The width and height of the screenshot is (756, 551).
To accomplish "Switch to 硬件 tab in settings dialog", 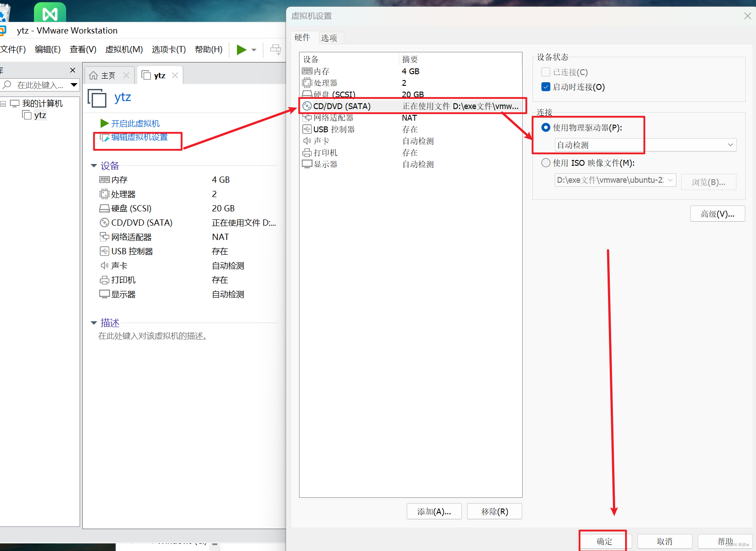I will 302,38.
